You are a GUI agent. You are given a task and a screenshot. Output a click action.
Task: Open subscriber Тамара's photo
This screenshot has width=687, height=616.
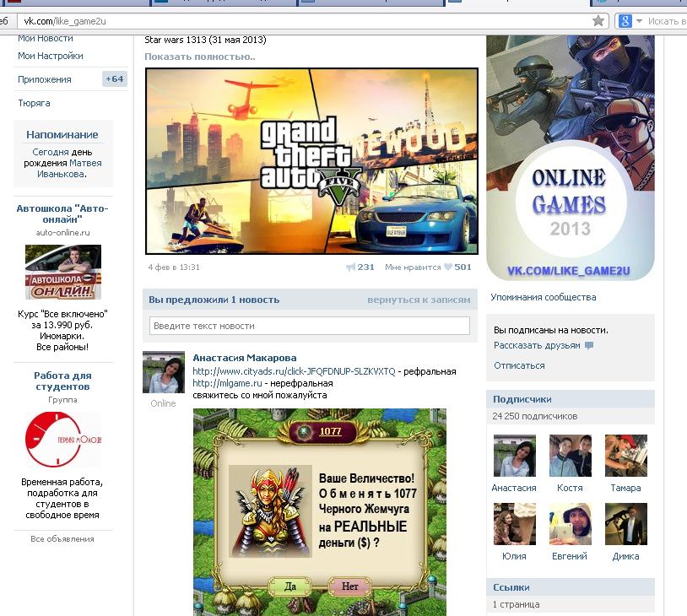coord(625,456)
